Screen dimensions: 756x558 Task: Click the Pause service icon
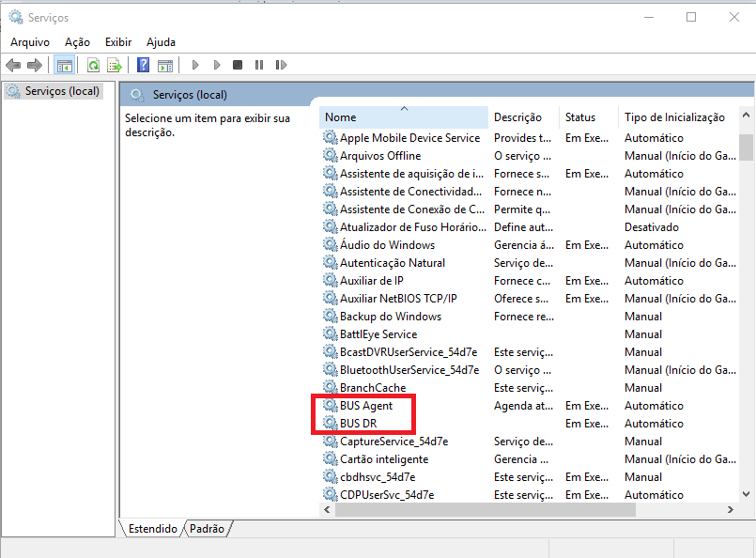259,65
